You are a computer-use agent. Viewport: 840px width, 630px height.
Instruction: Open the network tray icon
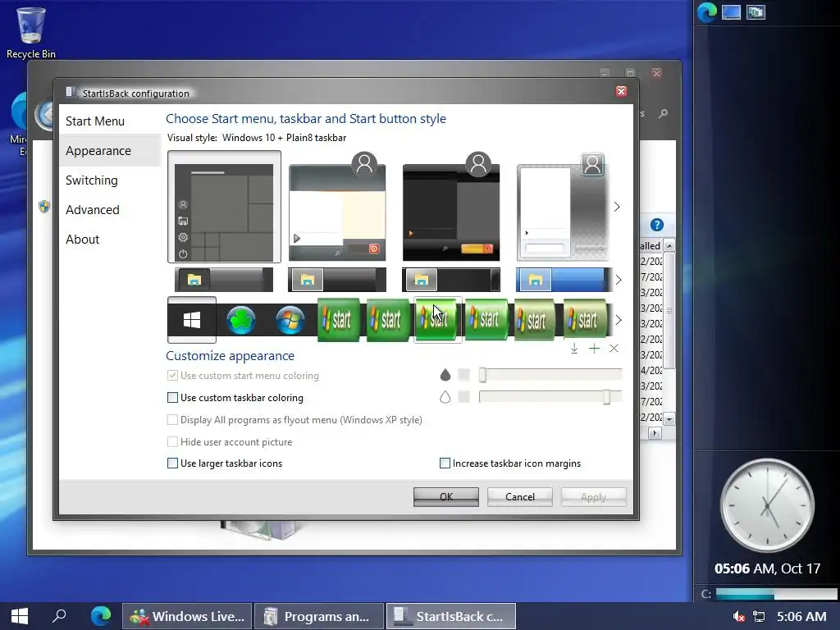pos(759,617)
